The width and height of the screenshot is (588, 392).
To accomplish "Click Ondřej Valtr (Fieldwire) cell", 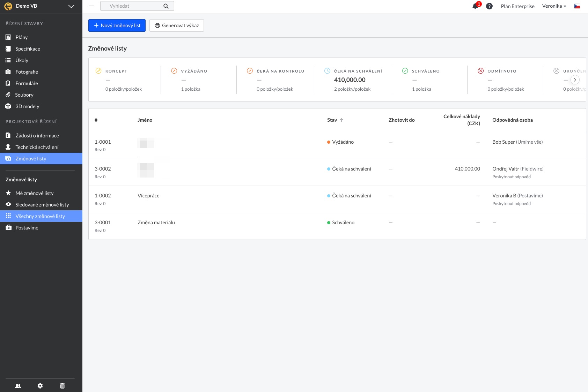I will tap(518, 169).
